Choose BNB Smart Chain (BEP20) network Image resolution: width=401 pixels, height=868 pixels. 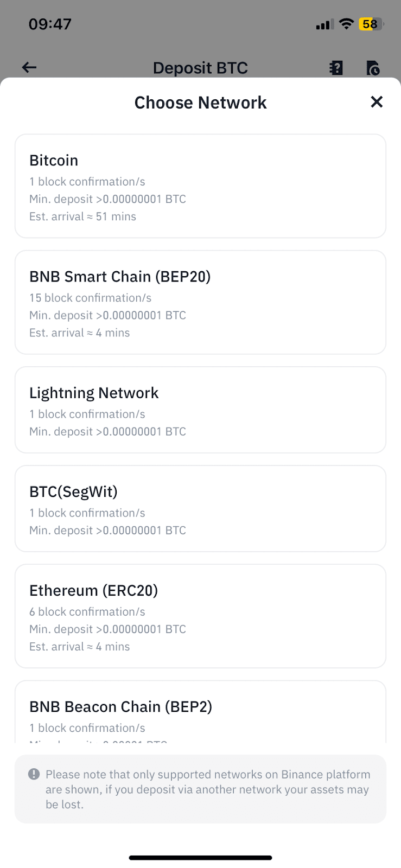(200, 302)
